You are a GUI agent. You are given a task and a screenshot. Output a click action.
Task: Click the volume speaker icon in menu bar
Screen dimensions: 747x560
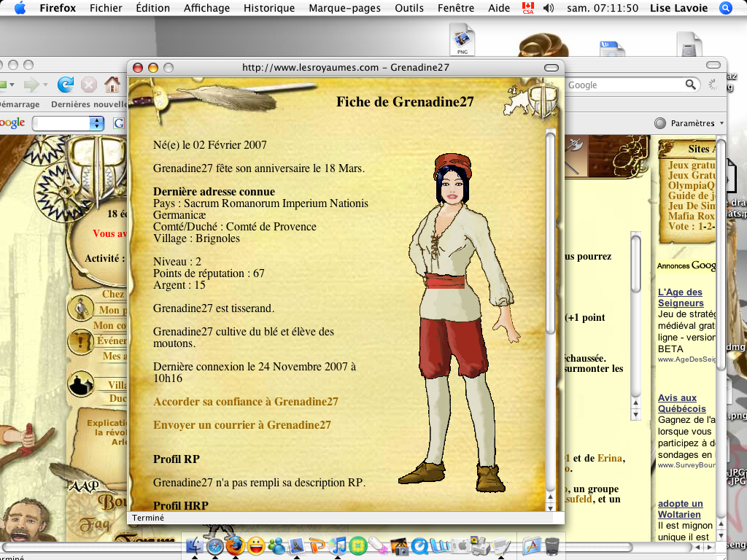click(549, 8)
